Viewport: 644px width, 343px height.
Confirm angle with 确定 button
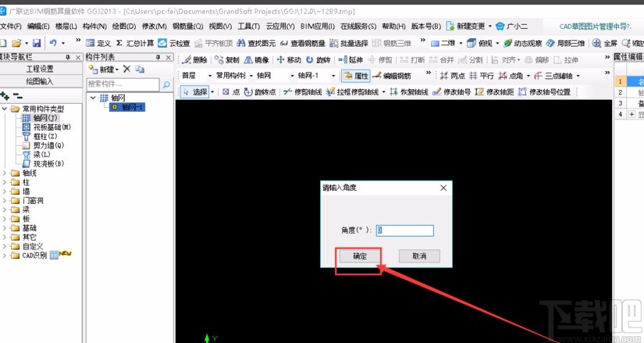(360, 256)
